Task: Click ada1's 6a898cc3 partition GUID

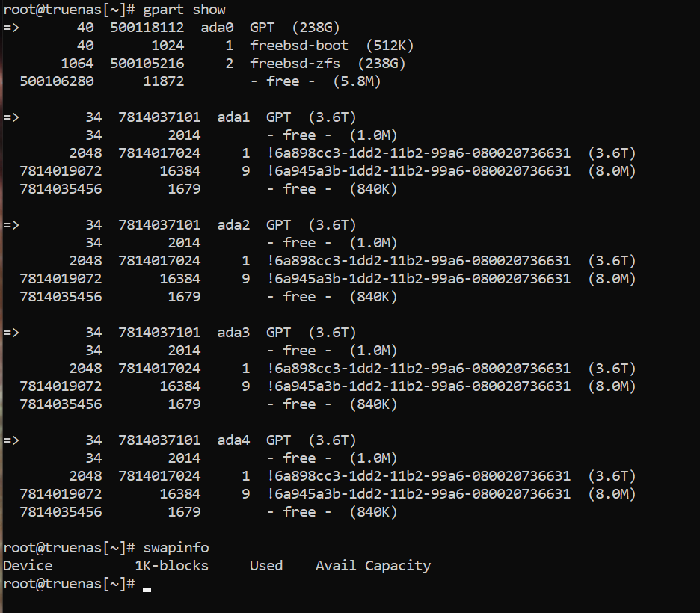Action: click(418, 153)
